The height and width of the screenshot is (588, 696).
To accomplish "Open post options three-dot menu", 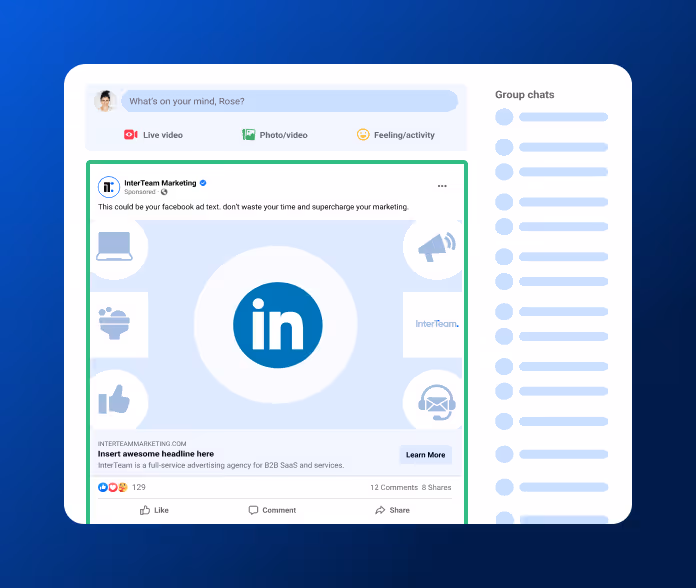I will coord(442,186).
